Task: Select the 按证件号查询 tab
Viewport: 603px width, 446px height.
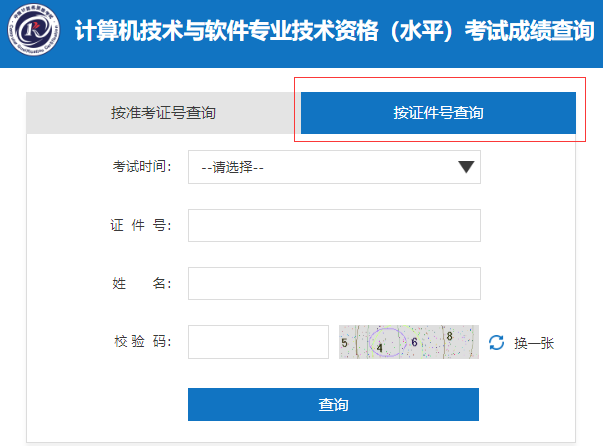Action: (438, 113)
